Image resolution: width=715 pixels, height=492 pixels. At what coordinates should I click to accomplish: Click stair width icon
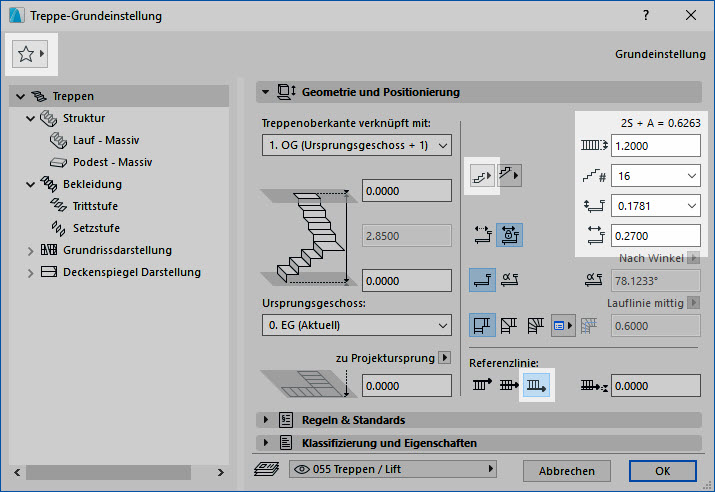pyautogui.click(x=594, y=145)
